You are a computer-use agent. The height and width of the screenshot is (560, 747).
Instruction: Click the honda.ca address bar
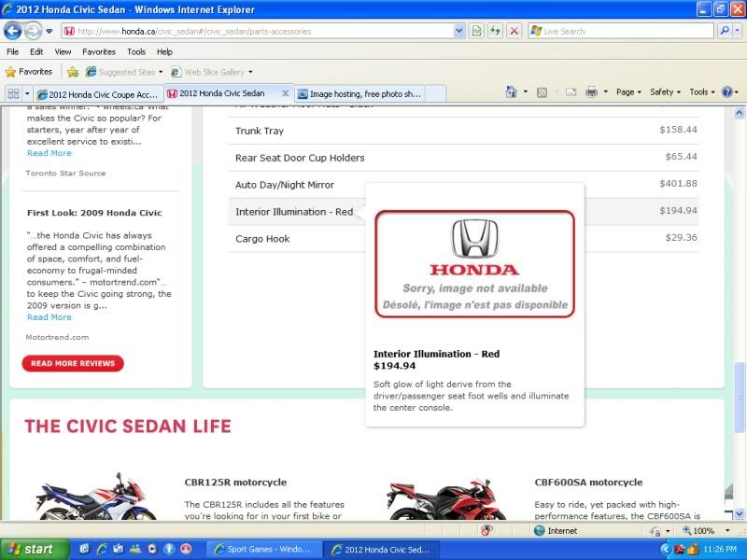point(258,32)
